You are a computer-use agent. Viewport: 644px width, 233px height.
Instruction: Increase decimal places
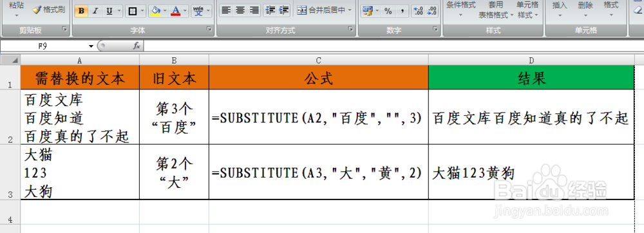418,11
